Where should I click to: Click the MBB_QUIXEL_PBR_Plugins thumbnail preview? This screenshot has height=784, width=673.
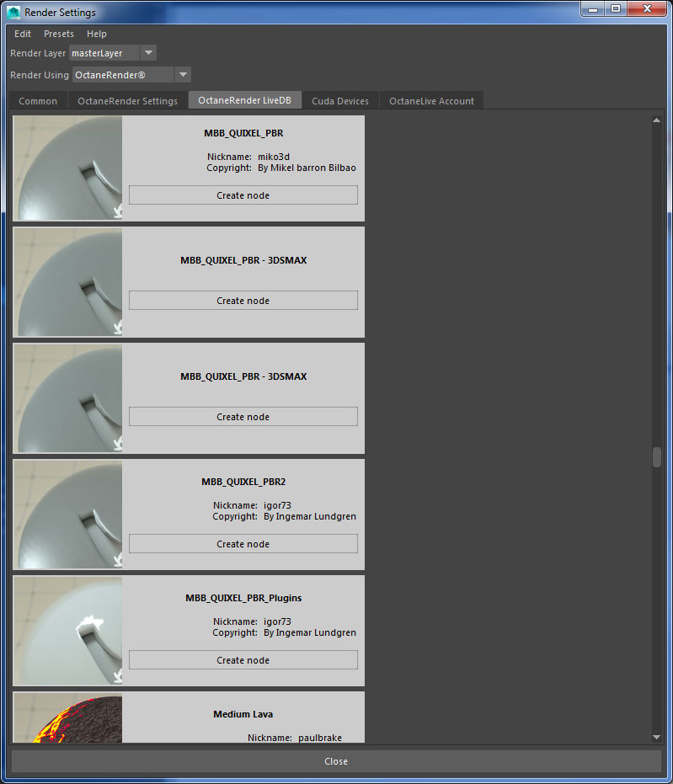coord(67,631)
